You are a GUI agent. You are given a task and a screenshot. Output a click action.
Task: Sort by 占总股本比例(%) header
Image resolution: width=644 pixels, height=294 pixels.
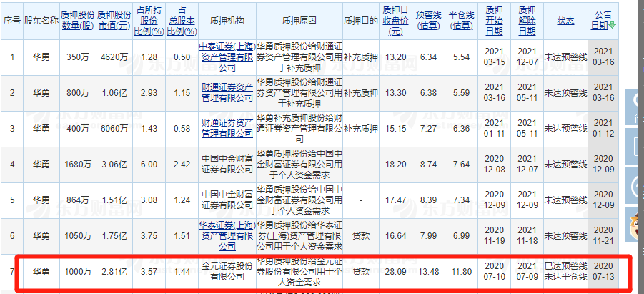click(182, 21)
